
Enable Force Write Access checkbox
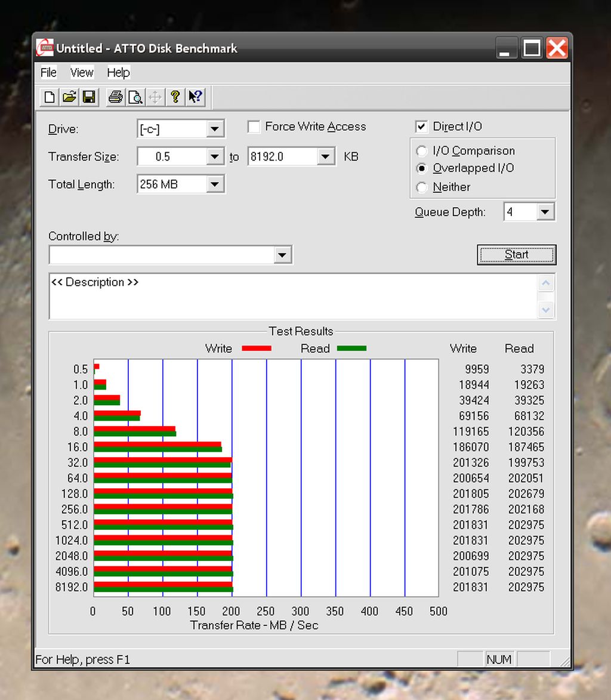(x=254, y=127)
